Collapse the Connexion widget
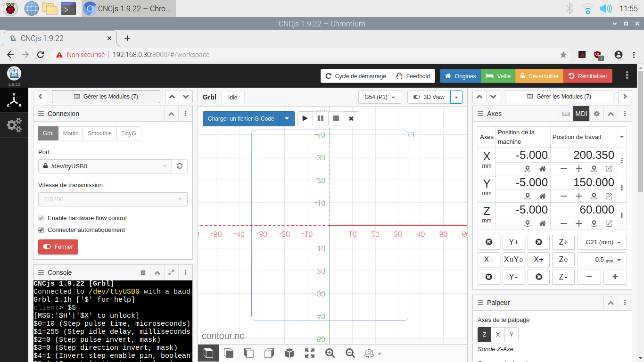644x362 pixels. (x=172, y=114)
